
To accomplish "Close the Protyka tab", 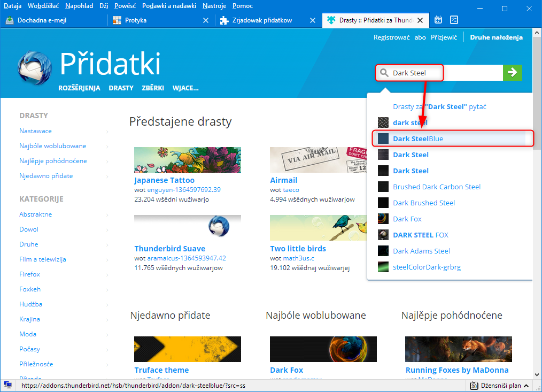I will (206, 20).
